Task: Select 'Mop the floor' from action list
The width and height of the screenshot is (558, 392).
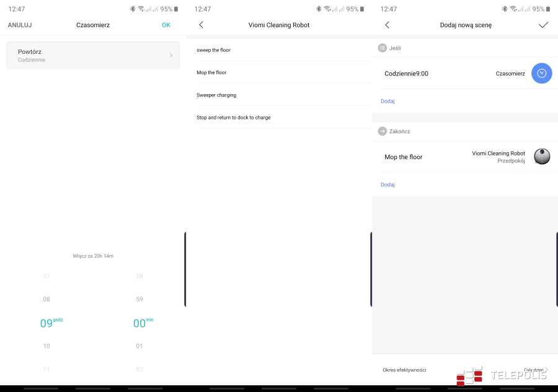Action: click(x=211, y=72)
